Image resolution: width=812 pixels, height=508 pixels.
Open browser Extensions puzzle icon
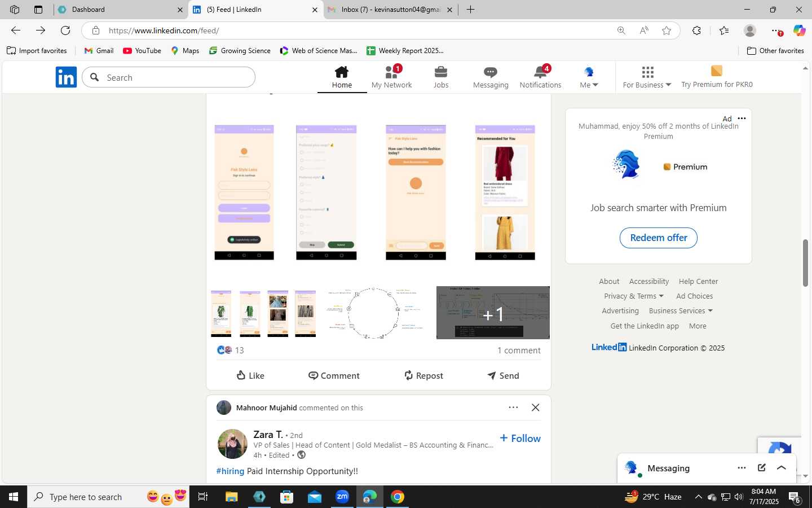pyautogui.click(x=696, y=30)
